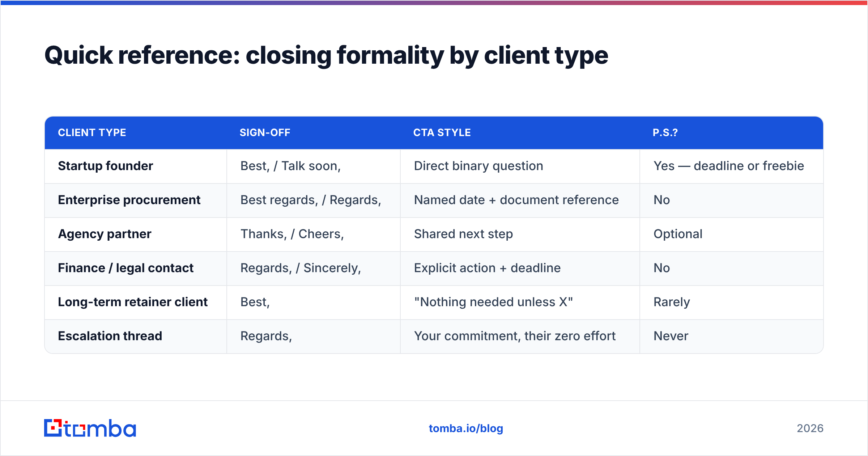Click 'Your commitment, their zero effort' cell
This screenshot has width=868, height=456.
[x=520, y=336]
